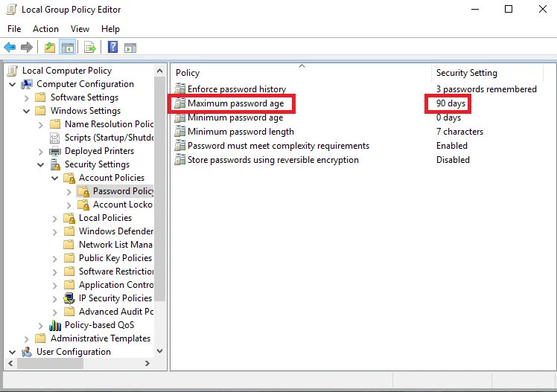Click the tree pane vertical scrollbar thumb
The image size is (557, 392).
(160, 189)
